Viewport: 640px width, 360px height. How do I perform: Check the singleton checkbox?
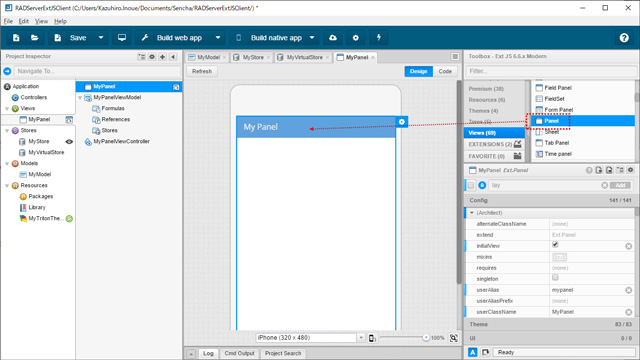pos(555,278)
